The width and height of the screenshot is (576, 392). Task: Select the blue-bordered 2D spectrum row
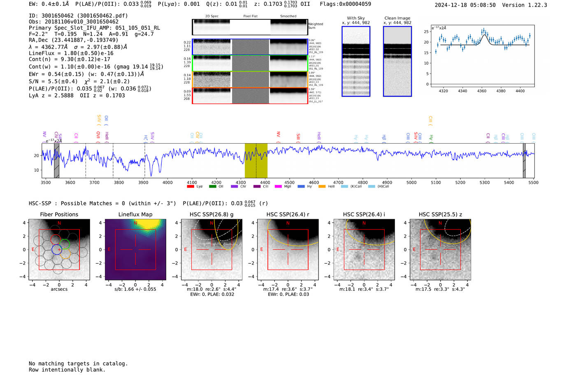[x=250, y=47]
